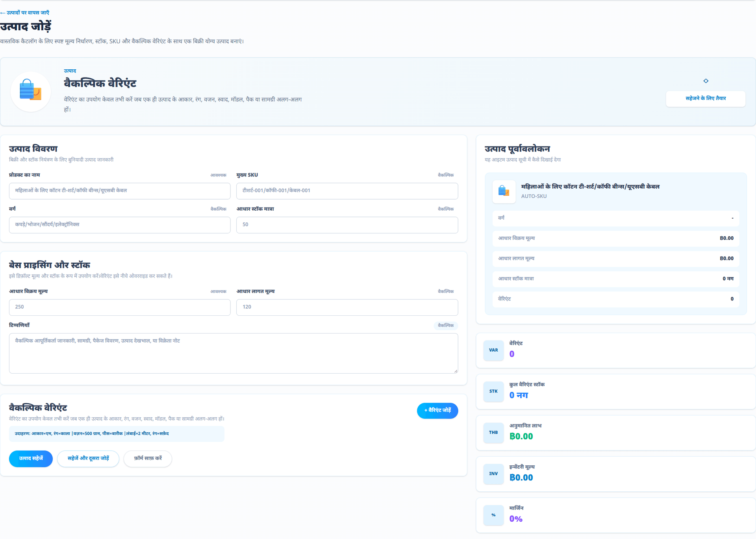Click inside the 'टिप्पणियाँ' notes textarea
The image size is (756, 539).
pyautogui.click(x=233, y=353)
